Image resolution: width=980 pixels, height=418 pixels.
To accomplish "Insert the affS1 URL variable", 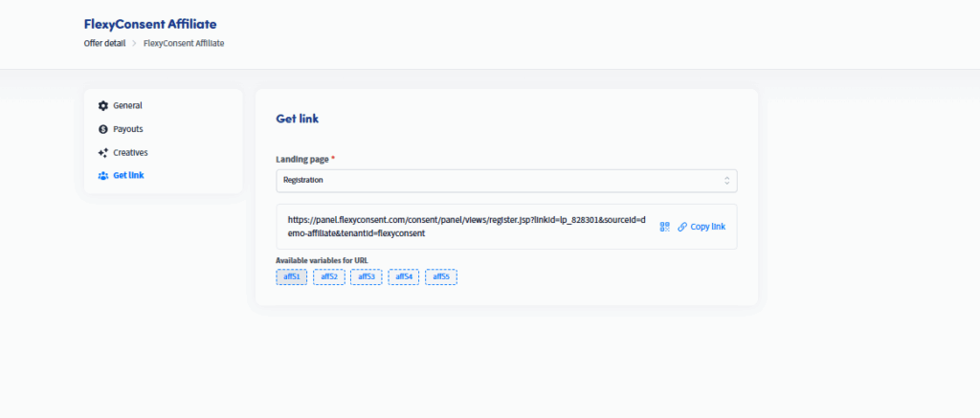I will 292,277.
